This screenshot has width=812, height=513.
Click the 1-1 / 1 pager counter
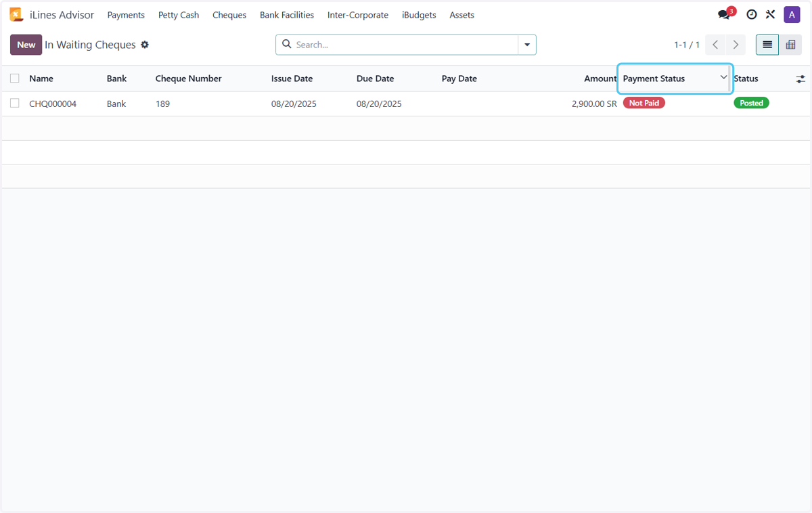coord(687,45)
